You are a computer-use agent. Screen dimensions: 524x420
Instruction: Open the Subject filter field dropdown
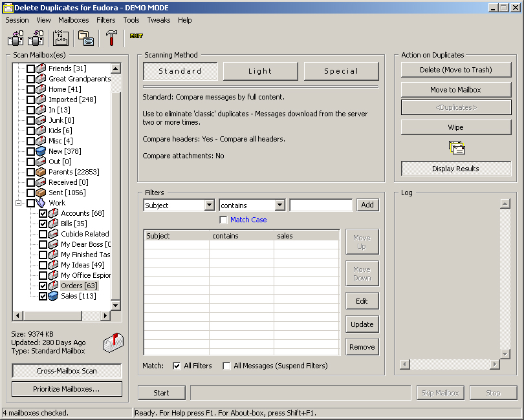pyautogui.click(x=209, y=205)
